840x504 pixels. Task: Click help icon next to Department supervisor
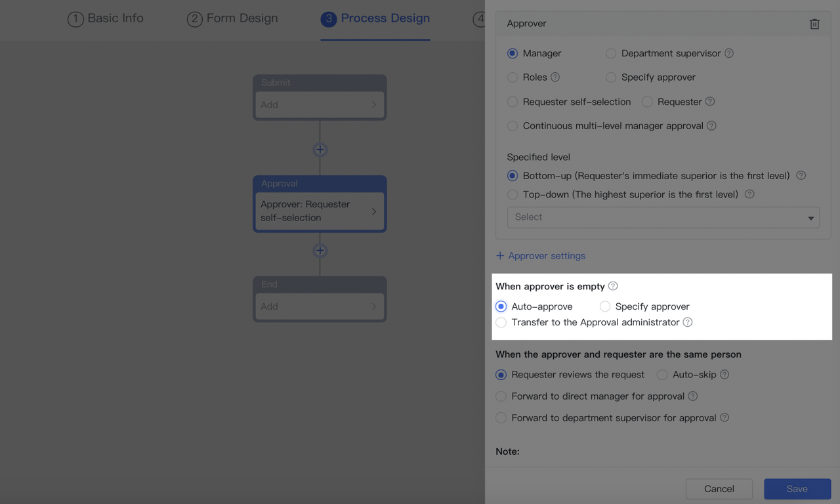point(729,53)
